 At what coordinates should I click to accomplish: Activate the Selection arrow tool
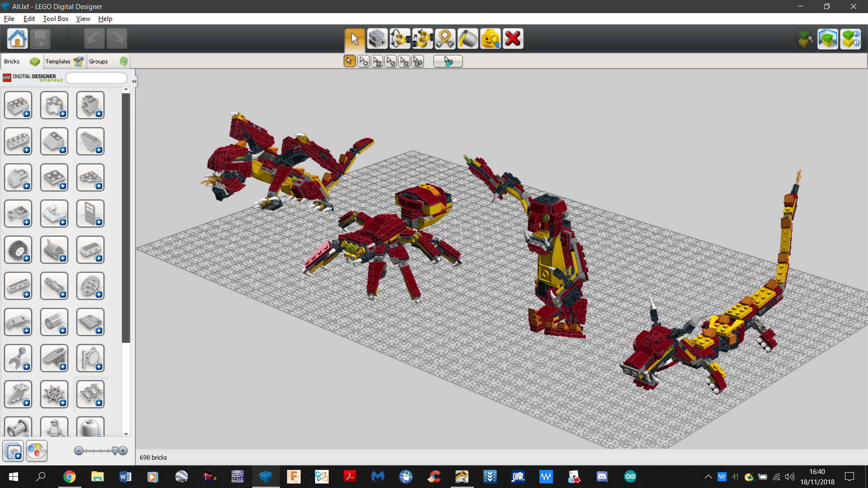354,39
